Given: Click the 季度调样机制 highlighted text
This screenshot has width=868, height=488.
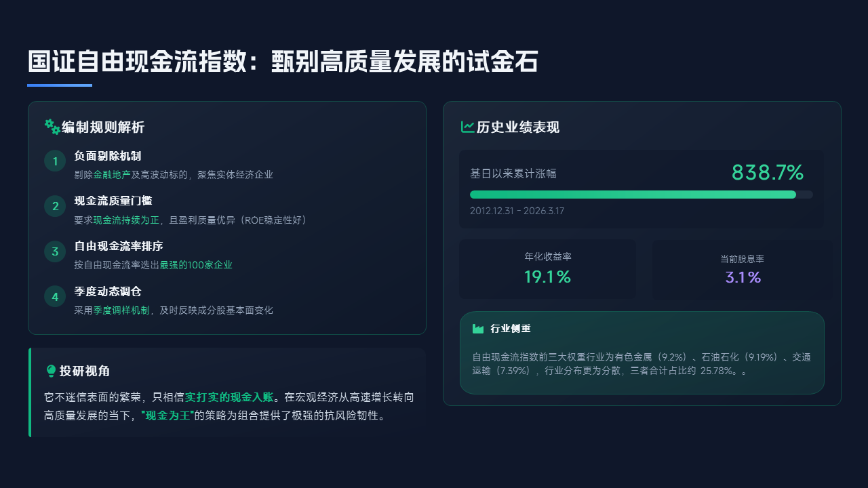Looking at the screenshot, I should point(121,310).
